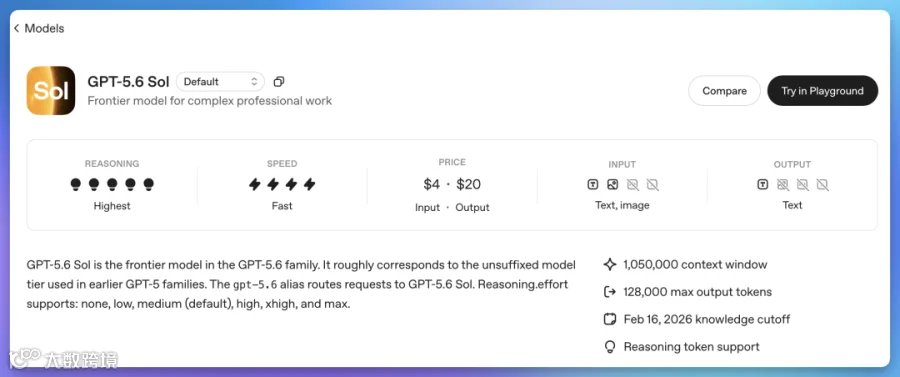900x377 pixels.
Task: Click the Sol model logo thumbnail
Action: [x=51, y=91]
